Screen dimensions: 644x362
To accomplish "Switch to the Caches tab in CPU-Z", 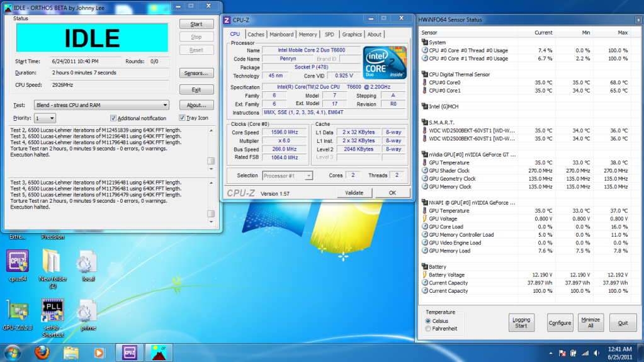I will (x=256, y=35).
